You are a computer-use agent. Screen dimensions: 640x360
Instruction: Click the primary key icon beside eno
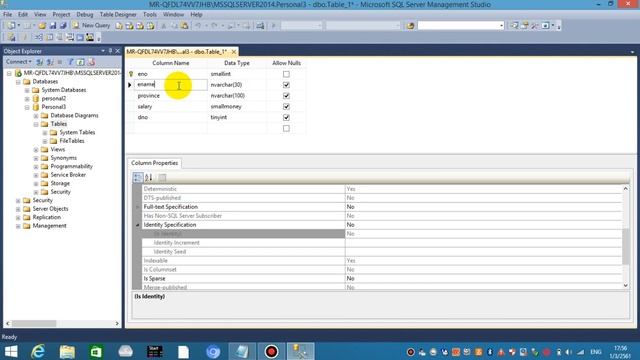[131, 74]
